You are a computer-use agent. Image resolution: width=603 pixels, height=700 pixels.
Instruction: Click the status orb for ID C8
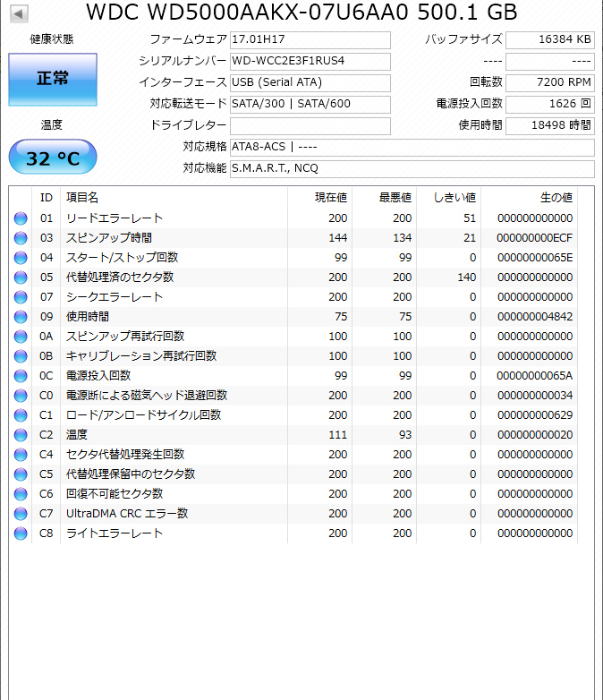pos(21,533)
